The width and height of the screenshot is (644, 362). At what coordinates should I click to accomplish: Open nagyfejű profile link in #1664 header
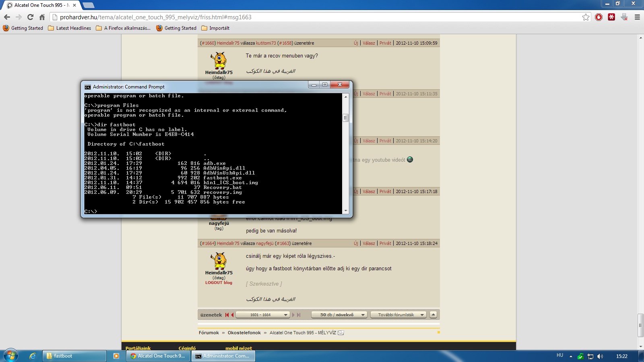point(265,243)
